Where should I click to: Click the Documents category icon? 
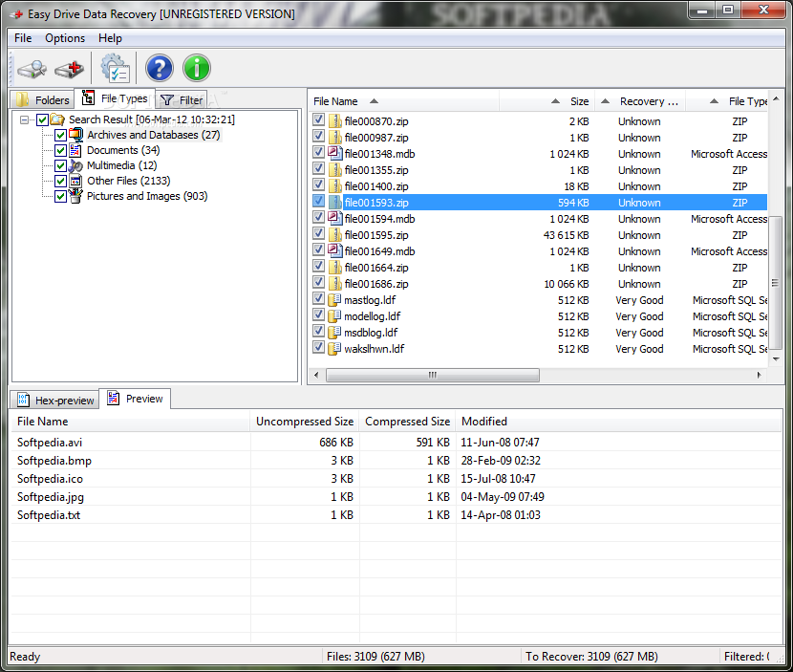[75, 150]
